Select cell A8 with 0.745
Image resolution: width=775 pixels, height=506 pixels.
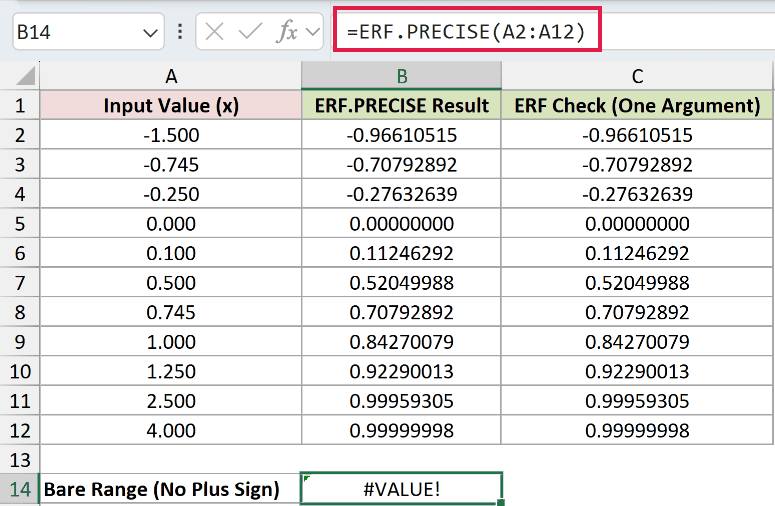pyautogui.click(x=171, y=312)
